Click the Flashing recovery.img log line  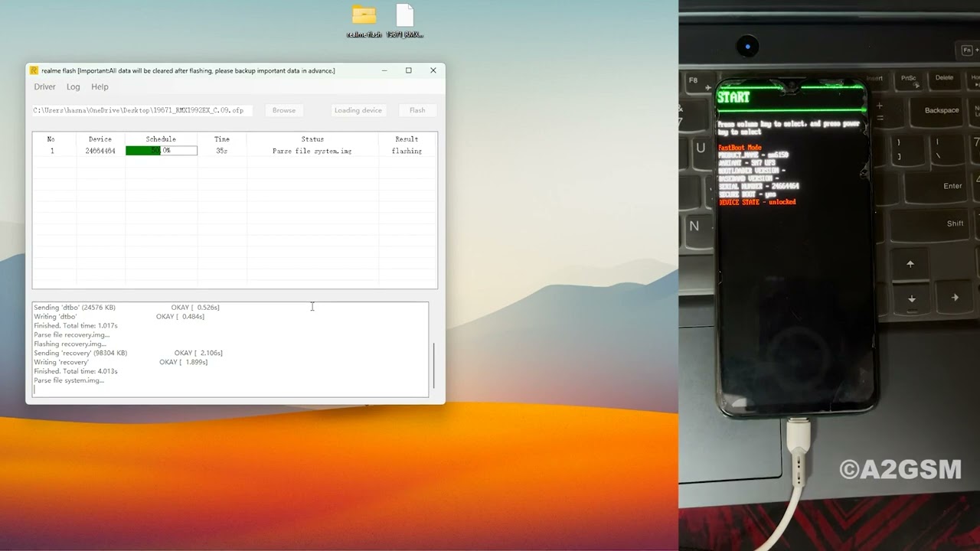tap(70, 344)
